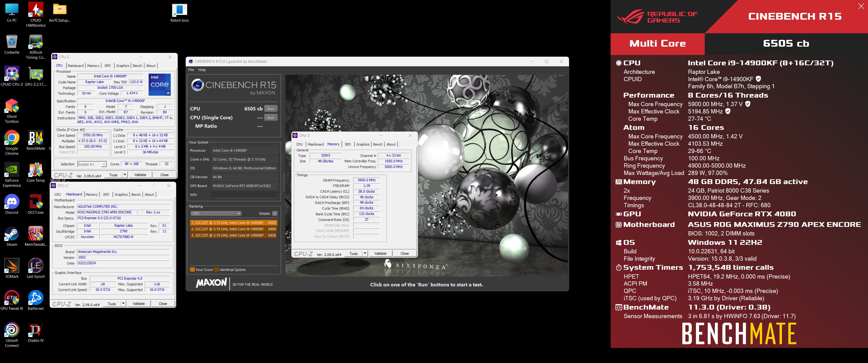Switch to Bench tab in top CPU-Z window
This screenshot has height=363, width=868.
pyautogui.click(x=138, y=66)
